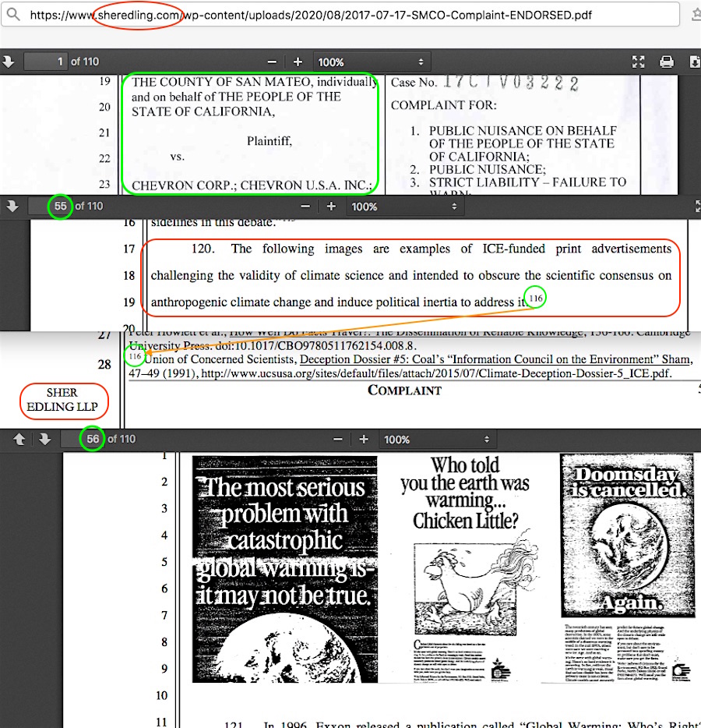This screenshot has height=728, width=701.
Task: Go to previous page from page 56 toolbar
Action: (x=19, y=439)
